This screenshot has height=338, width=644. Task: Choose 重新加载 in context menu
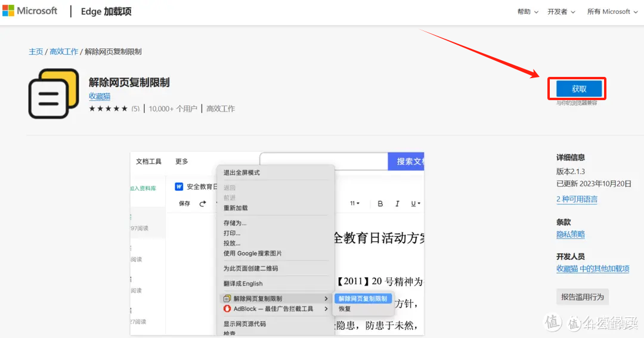[236, 208]
